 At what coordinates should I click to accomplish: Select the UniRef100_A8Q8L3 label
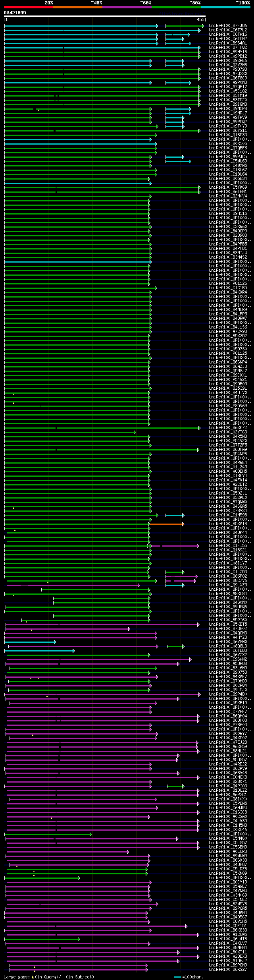[228, 646]
